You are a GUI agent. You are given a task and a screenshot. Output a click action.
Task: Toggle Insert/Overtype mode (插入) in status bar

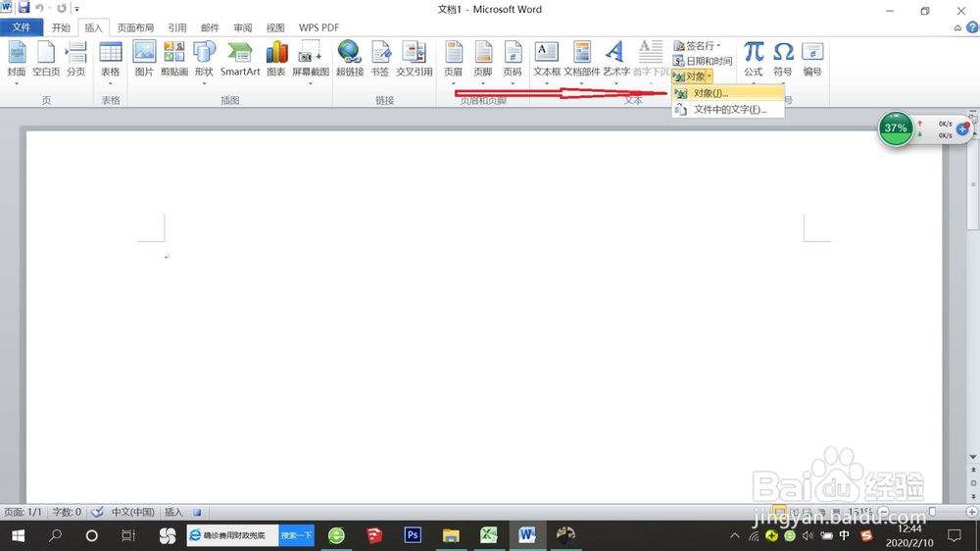tap(173, 512)
